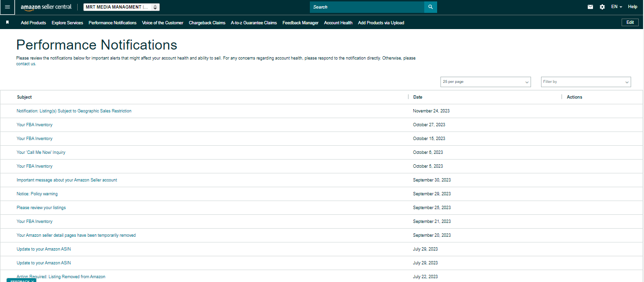Open the MRT MEDIA MANAGMENT account switcher
Screen dimensions: 644x282
(x=122, y=7)
